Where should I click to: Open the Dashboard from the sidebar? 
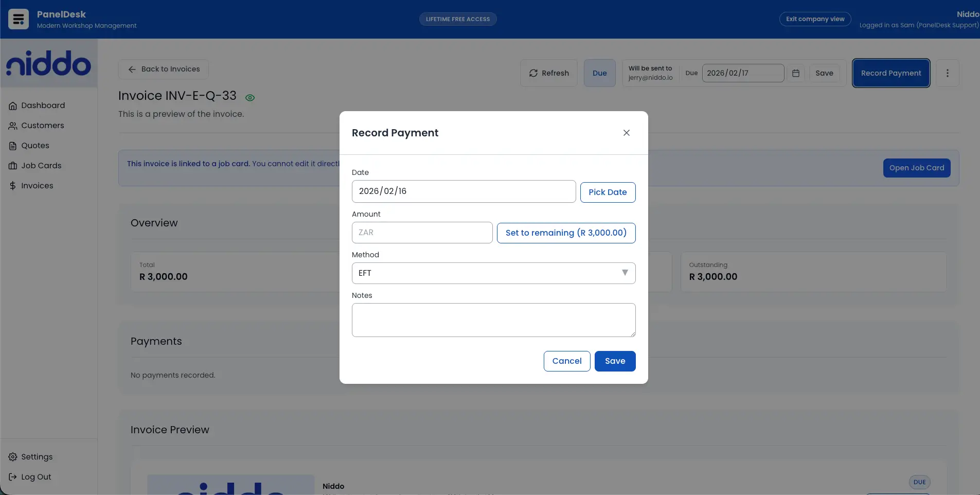click(43, 105)
